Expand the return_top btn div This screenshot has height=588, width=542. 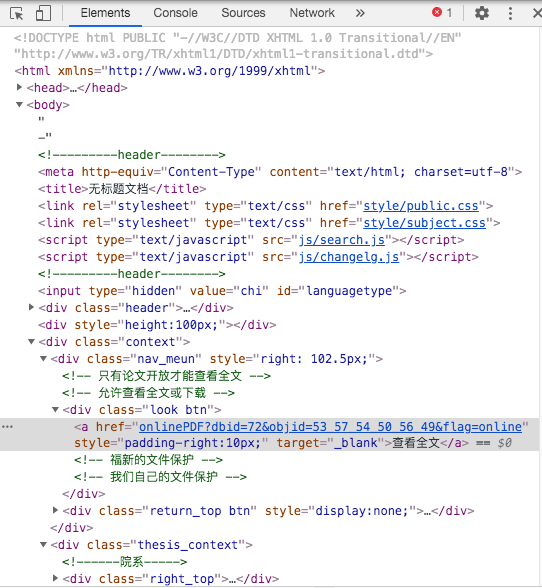pos(56,510)
